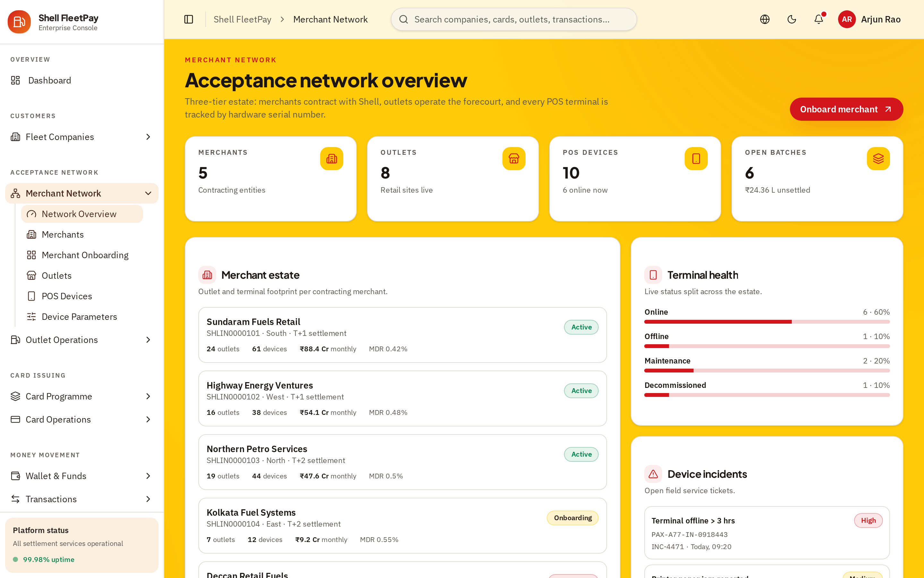Click the '6 online now' text
This screenshot has height=578, width=924.
point(585,190)
